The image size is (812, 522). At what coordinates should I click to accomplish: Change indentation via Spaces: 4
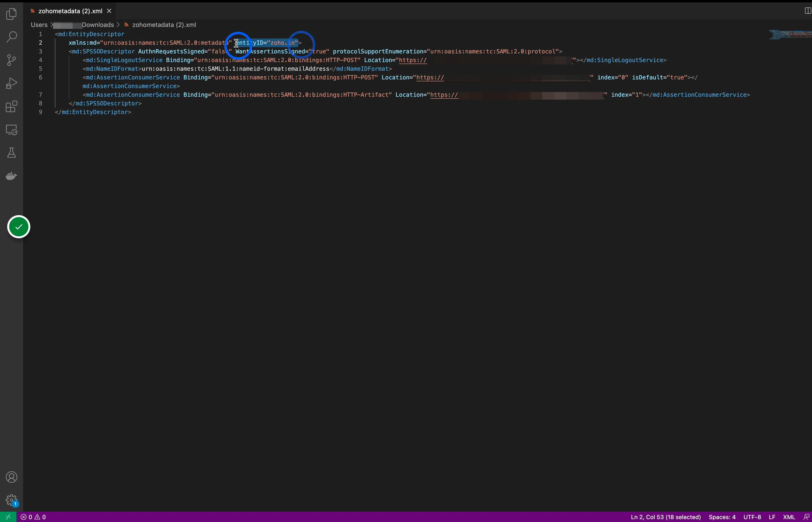point(722,517)
